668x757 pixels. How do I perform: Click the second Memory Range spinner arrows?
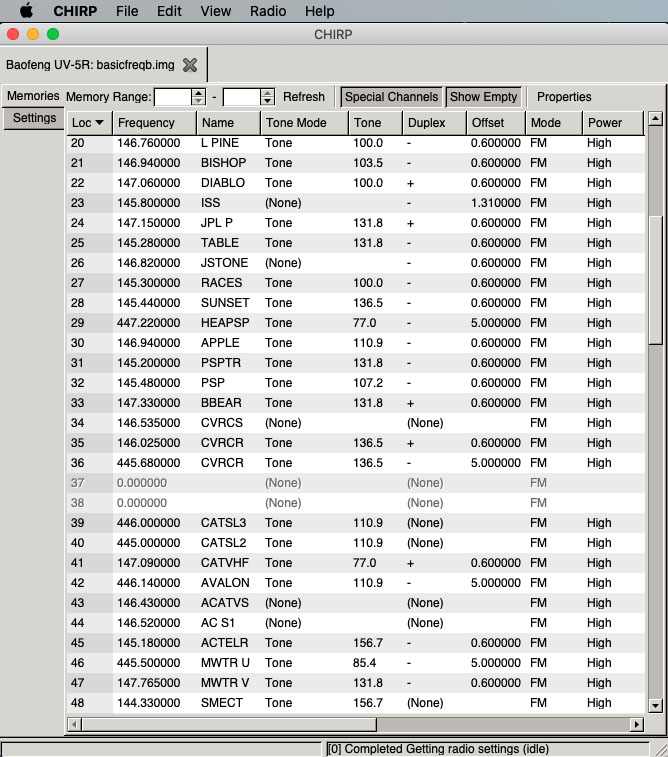pyautogui.click(x=267, y=97)
